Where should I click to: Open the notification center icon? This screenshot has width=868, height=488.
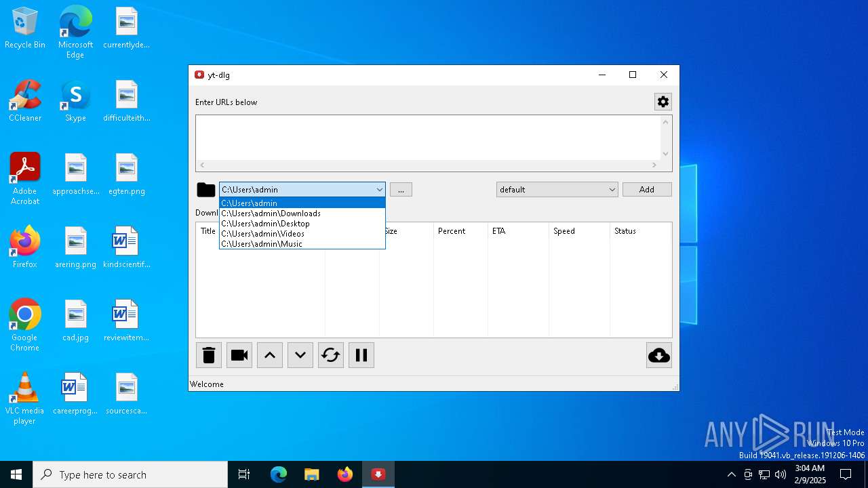[846, 474]
